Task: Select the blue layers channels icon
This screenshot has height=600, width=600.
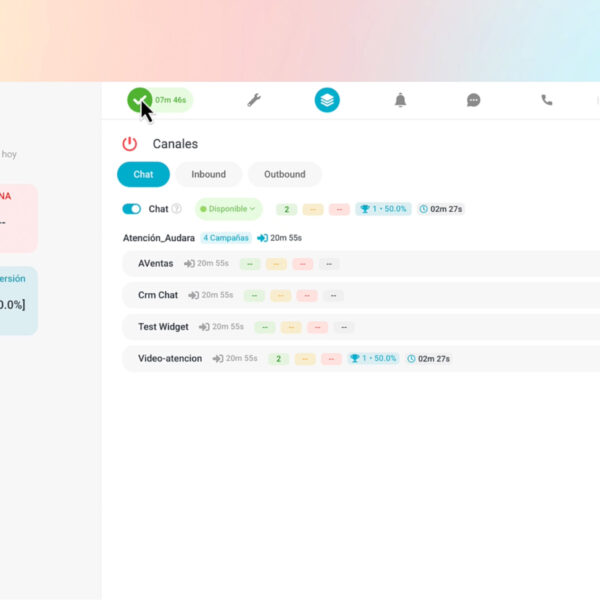Action: (327, 100)
